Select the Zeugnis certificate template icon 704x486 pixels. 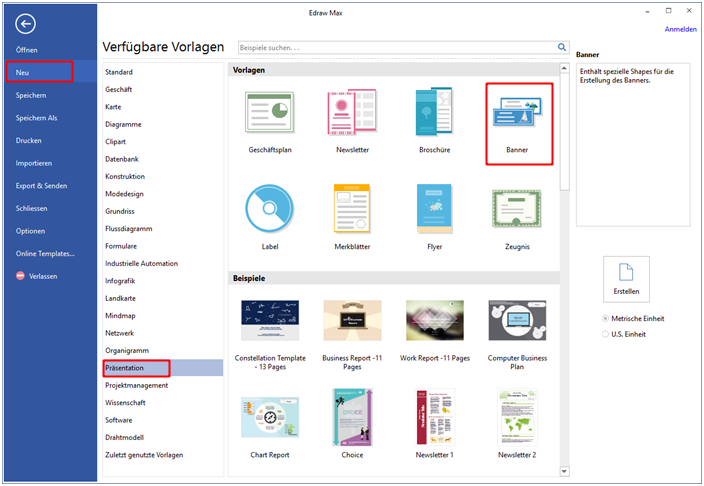[517, 208]
